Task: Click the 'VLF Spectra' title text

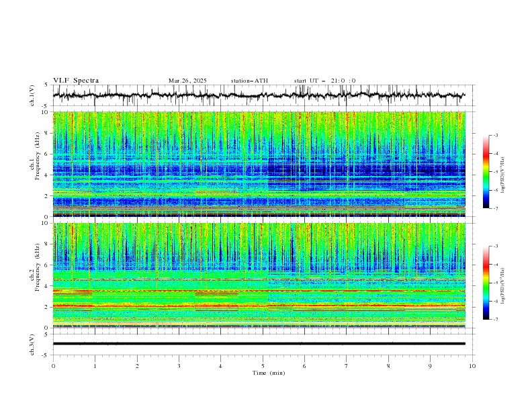Action: point(76,81)
